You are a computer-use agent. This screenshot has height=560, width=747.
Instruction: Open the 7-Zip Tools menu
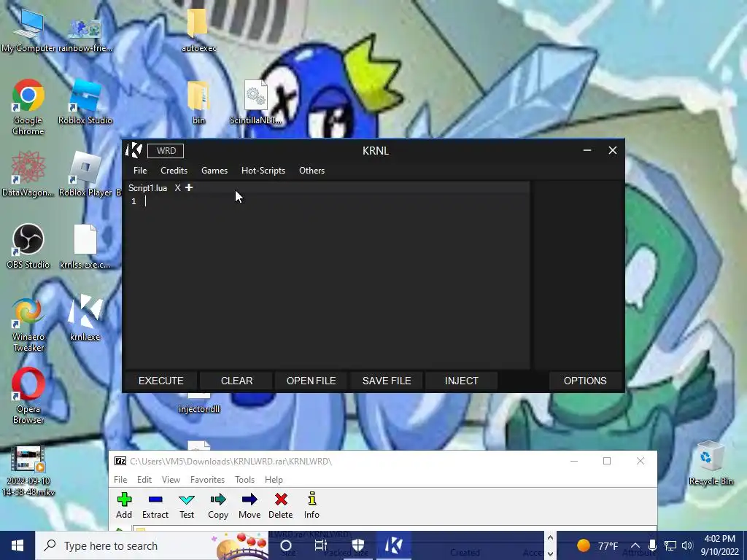(x=244, y=480)
